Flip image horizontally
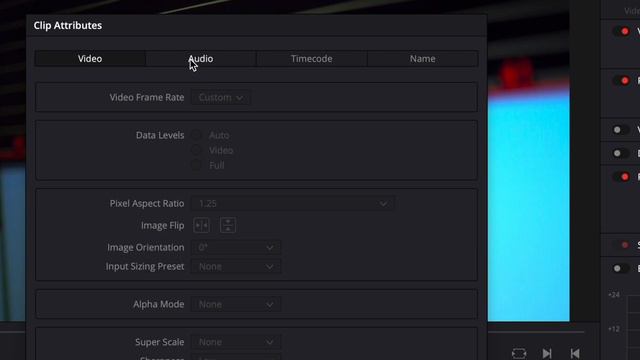The width and height of the screenshot is (640, 360). click(202, 225)
